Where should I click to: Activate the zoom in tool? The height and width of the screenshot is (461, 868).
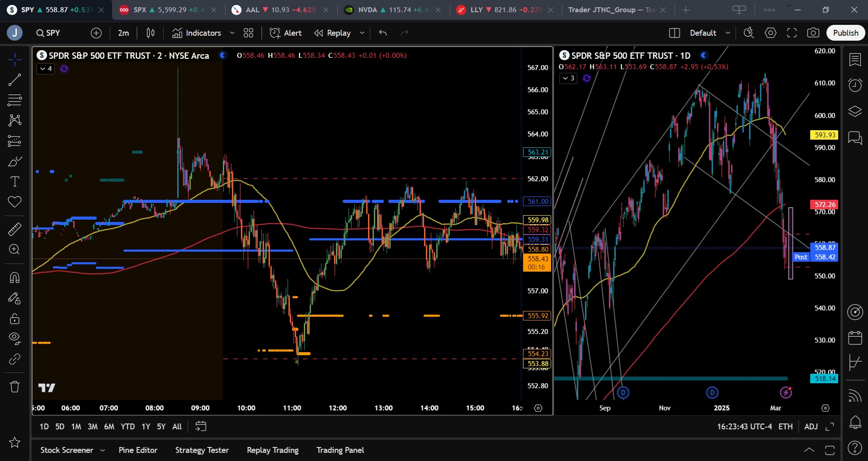[14, 249]
